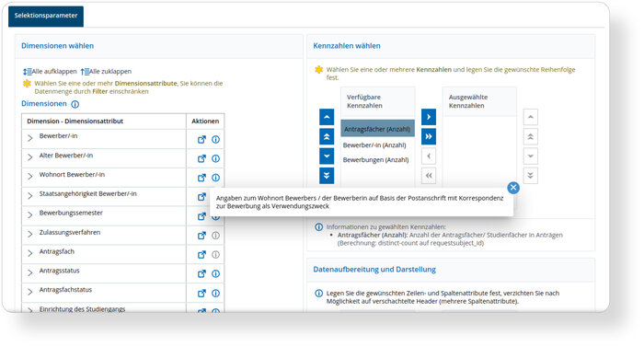Expand the Staatsangehörigkeit Bewerber/-in row

[x=30, y=196]
